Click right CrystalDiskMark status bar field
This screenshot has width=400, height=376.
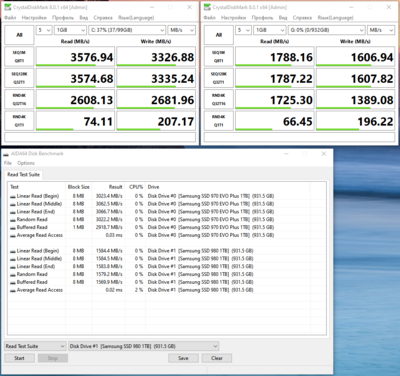coord(299,137)
